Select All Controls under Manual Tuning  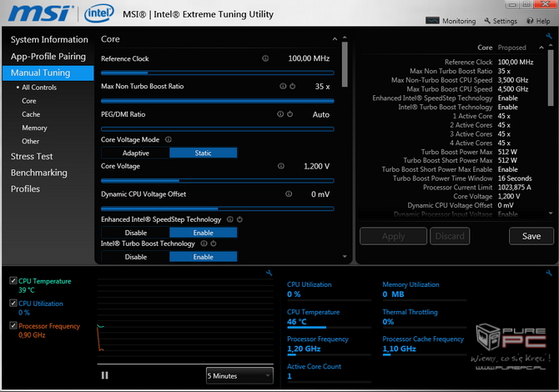(x=39, y=88)
